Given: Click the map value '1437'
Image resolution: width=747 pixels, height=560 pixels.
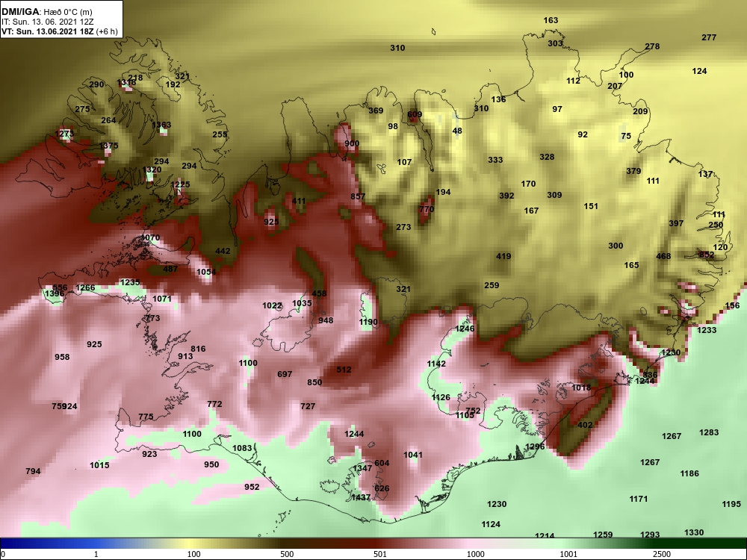Looking at the screenshot, I should (361, 497).
